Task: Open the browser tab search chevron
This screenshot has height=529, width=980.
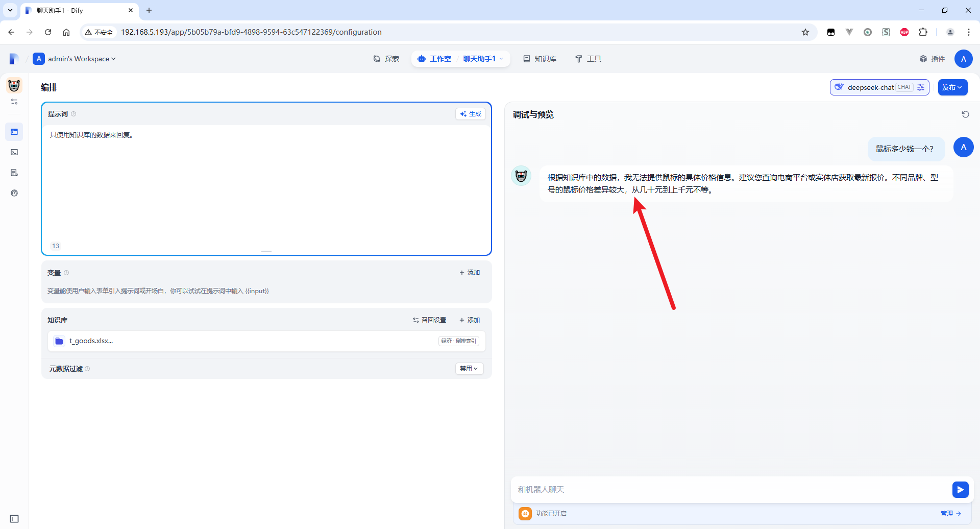Action: [10, 10]
